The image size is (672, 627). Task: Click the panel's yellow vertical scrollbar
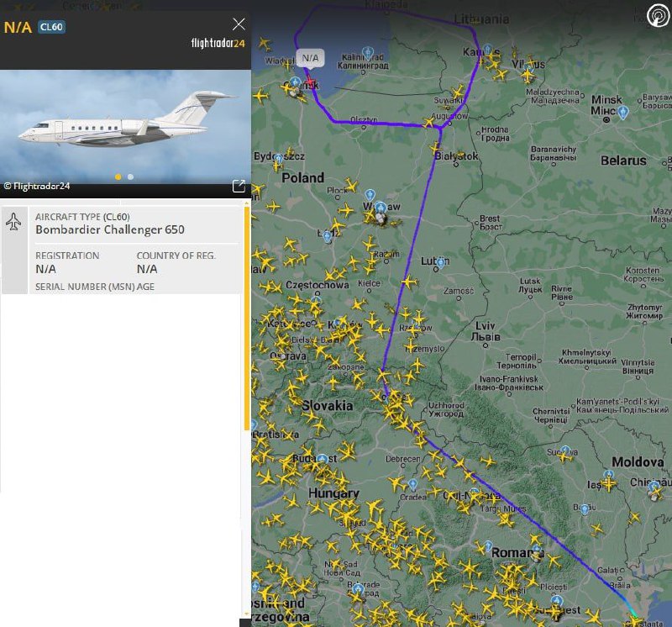pos(247,319)
